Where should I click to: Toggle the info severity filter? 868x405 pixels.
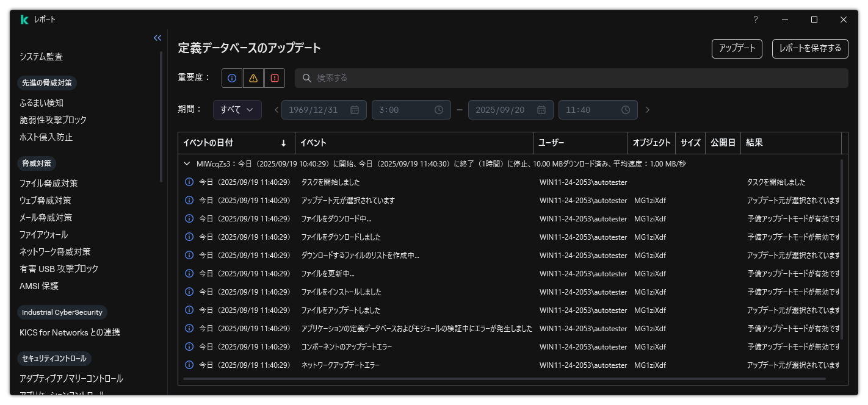coord(231,77)
